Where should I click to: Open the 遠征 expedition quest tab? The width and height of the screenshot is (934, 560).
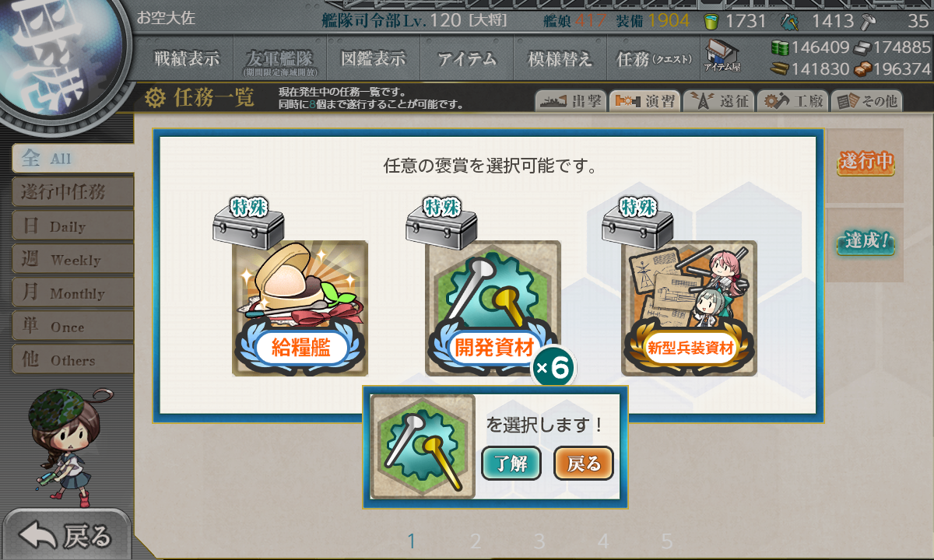pyautogui.click(x=718, y=101)
